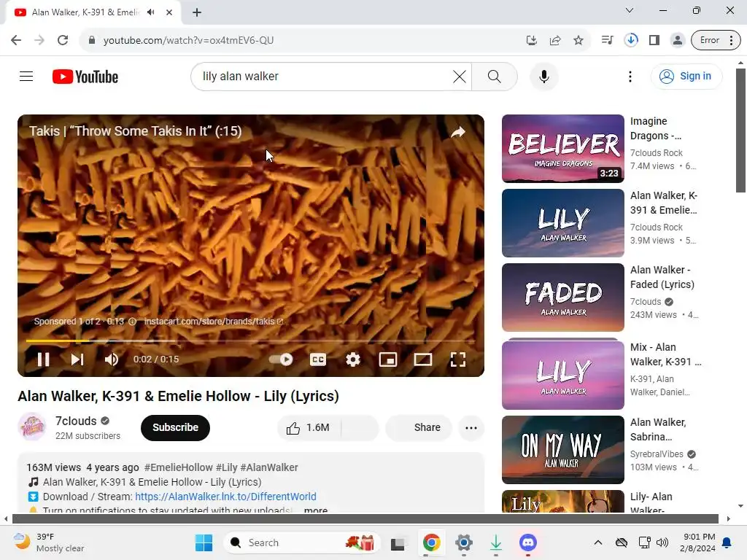The image size is (747, 560).
Task: Mute the tab via its speaker icon
Action: (x=151, y=12)
